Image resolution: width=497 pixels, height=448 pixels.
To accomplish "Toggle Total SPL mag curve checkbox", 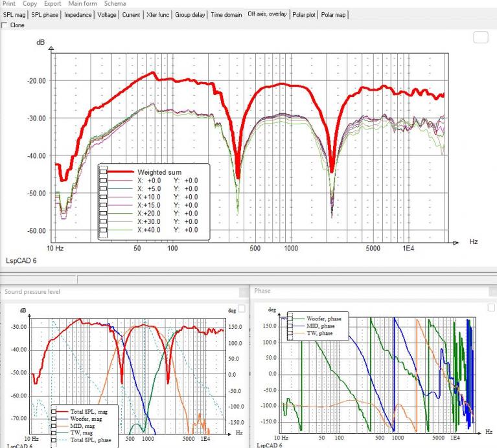I will click(x=54, y=412).
